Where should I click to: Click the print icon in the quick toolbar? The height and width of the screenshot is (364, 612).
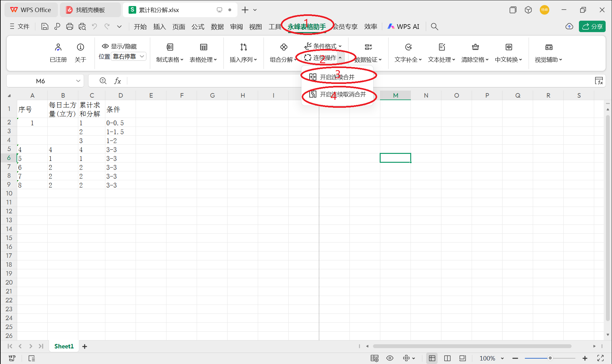pyautogui.click(x=69, y=26)
